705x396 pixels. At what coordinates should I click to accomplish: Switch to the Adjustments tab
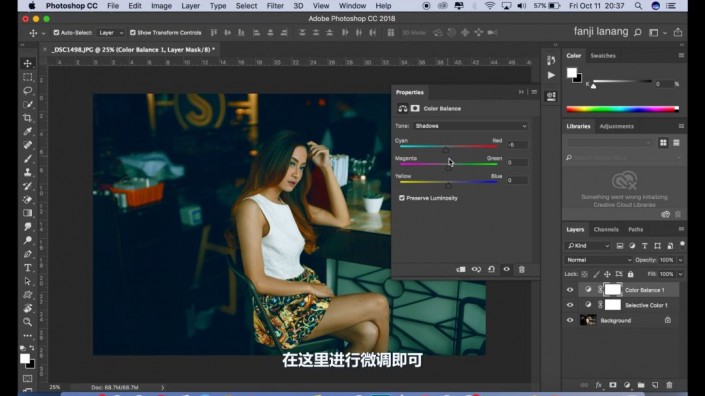[616, 126]
